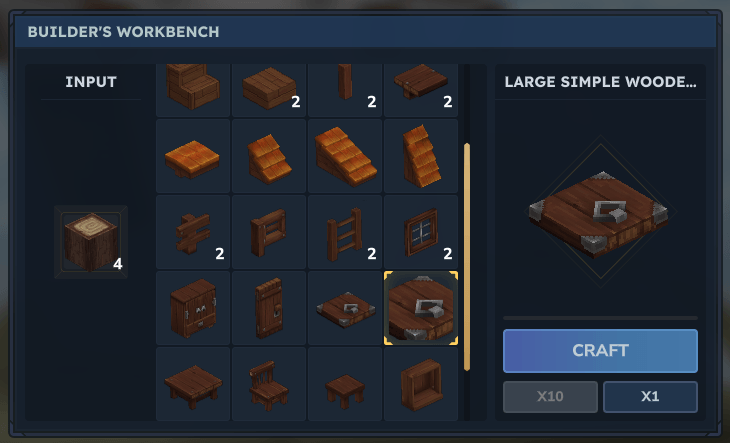Choose the small wooden trapdoor recipe
Screen dimensions: 730x443
coord(345,308)
